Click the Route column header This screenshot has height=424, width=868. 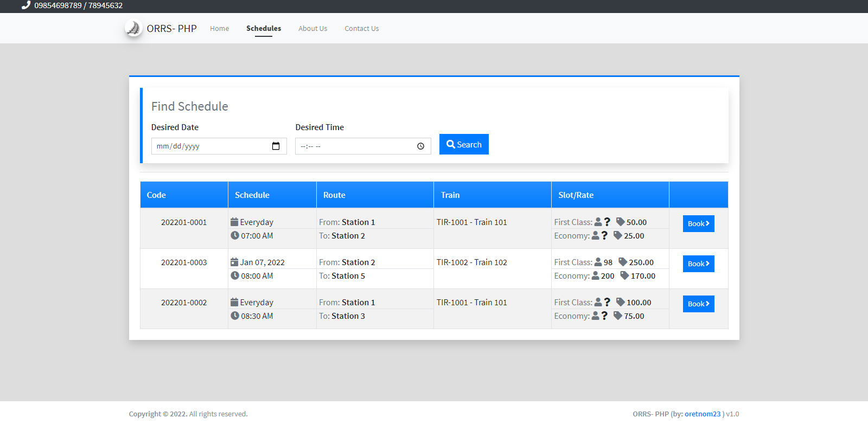click(x=375, y=195)
